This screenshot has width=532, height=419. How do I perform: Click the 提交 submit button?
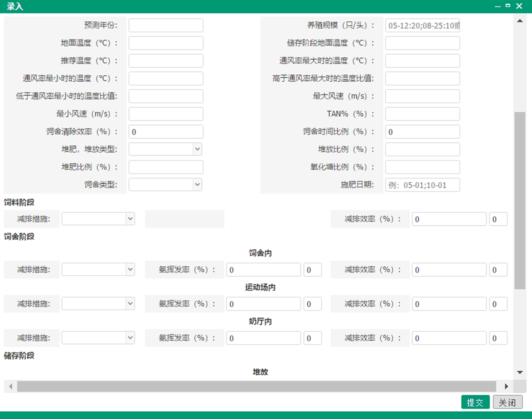click(475, 402)
